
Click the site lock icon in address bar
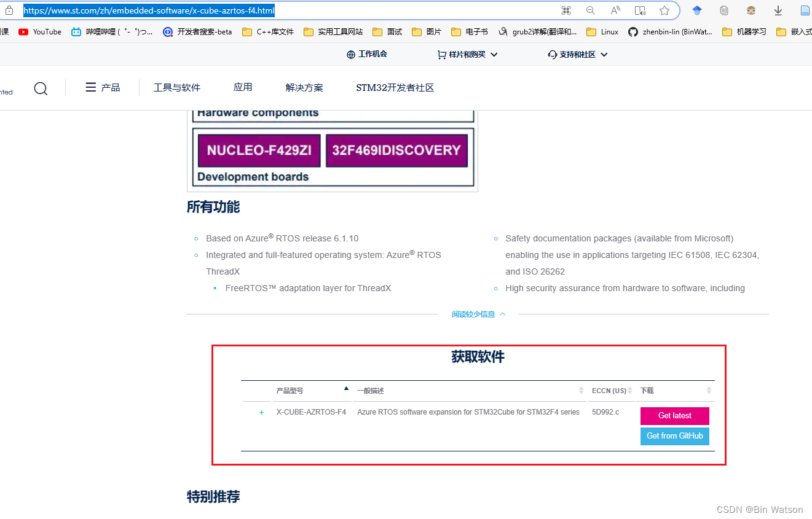coord(9,10)
